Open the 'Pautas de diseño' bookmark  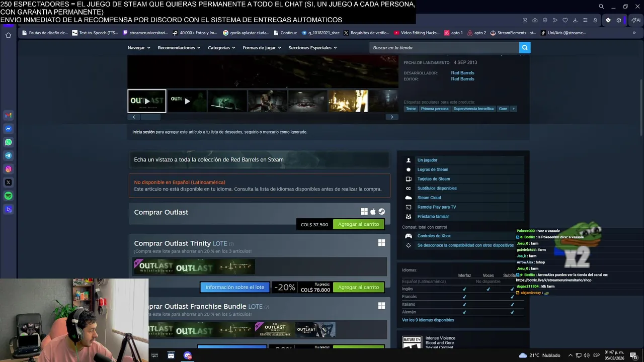click(45, 33)
